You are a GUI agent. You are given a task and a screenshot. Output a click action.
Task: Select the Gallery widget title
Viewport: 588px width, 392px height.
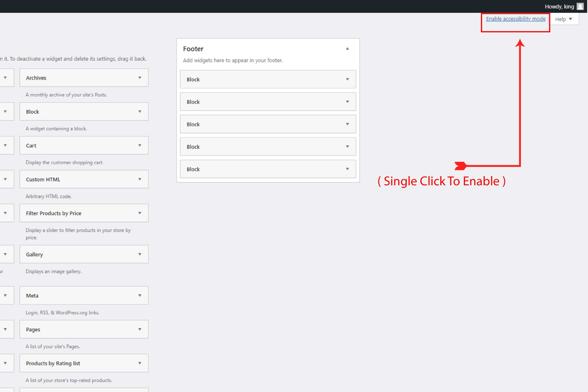coord(34,254)
